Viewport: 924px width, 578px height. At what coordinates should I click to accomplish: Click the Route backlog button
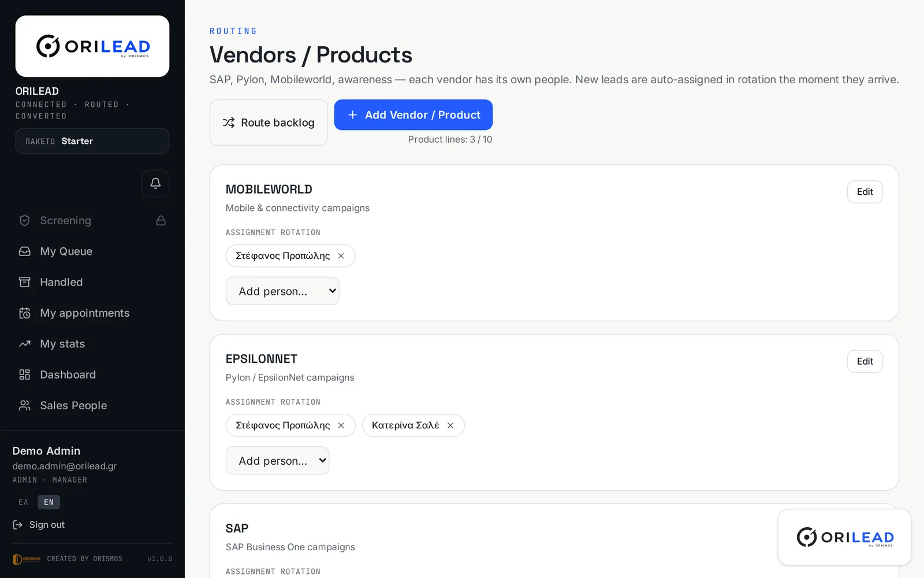[x=269, y=123]
